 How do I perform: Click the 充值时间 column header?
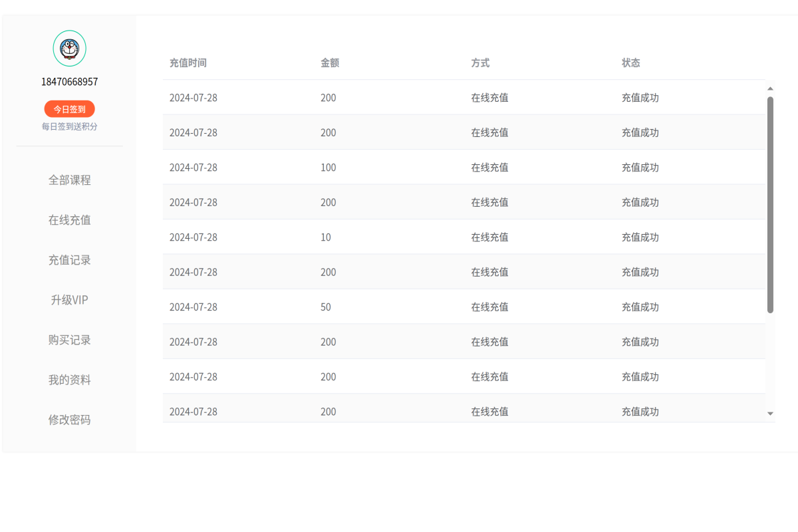click(x=188, y=63)
